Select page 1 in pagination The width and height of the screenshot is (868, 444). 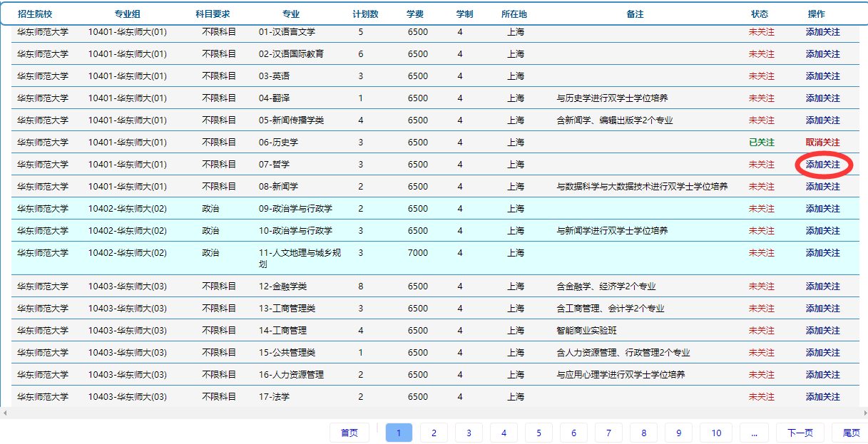tap(399, 433)
